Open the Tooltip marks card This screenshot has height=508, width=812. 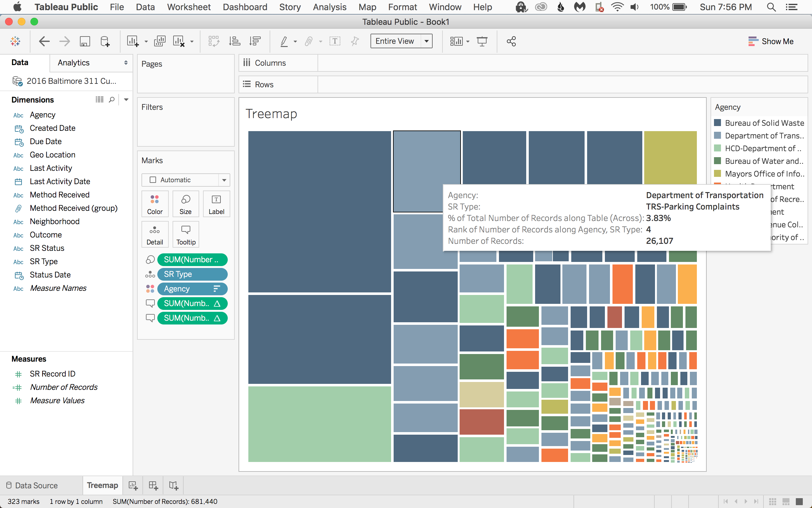pyautogui.click(x=186, y=235)
